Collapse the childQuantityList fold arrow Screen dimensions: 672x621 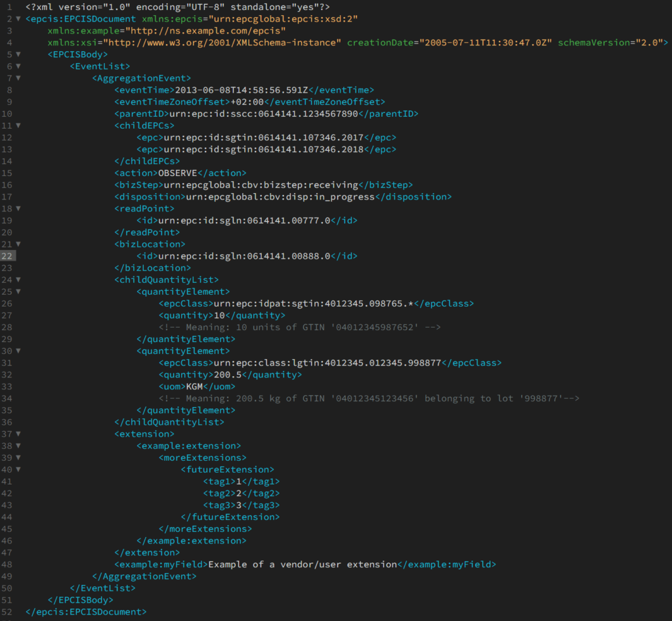(18, 280)
